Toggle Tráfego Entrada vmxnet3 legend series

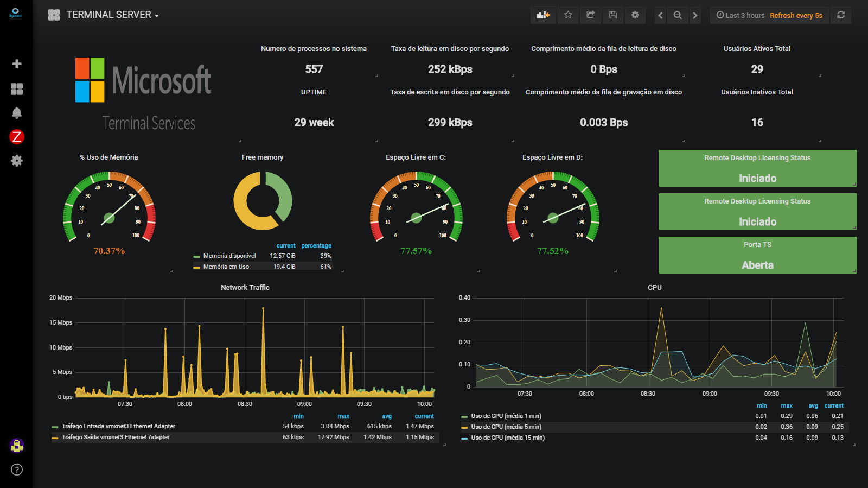coord(118,426)
